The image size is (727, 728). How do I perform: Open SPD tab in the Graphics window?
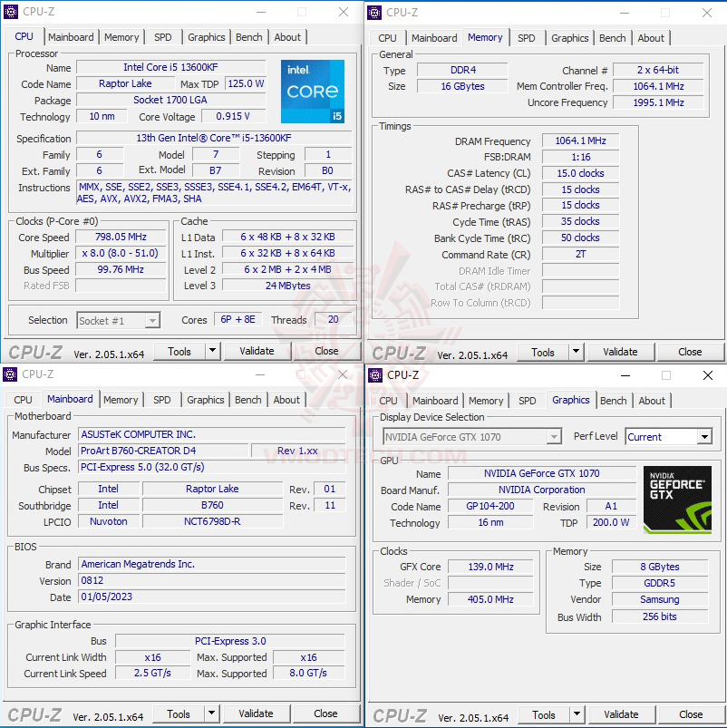(528, 401)
